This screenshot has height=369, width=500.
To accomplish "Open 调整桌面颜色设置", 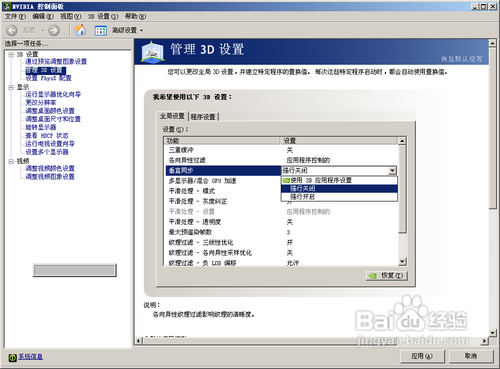I will [x=50, y=111].
